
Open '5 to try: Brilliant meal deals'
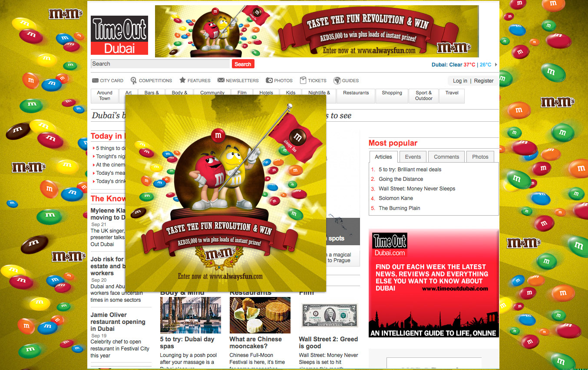(410, 170)
